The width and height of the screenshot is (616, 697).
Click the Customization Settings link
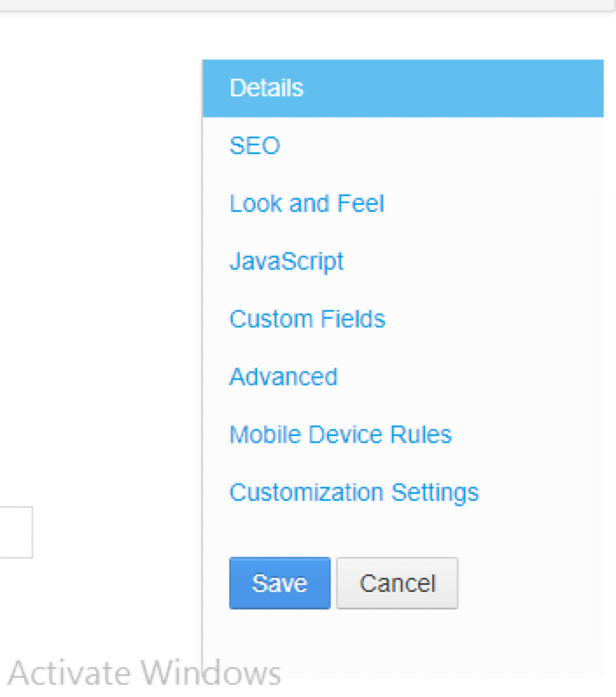pos(353,492)
